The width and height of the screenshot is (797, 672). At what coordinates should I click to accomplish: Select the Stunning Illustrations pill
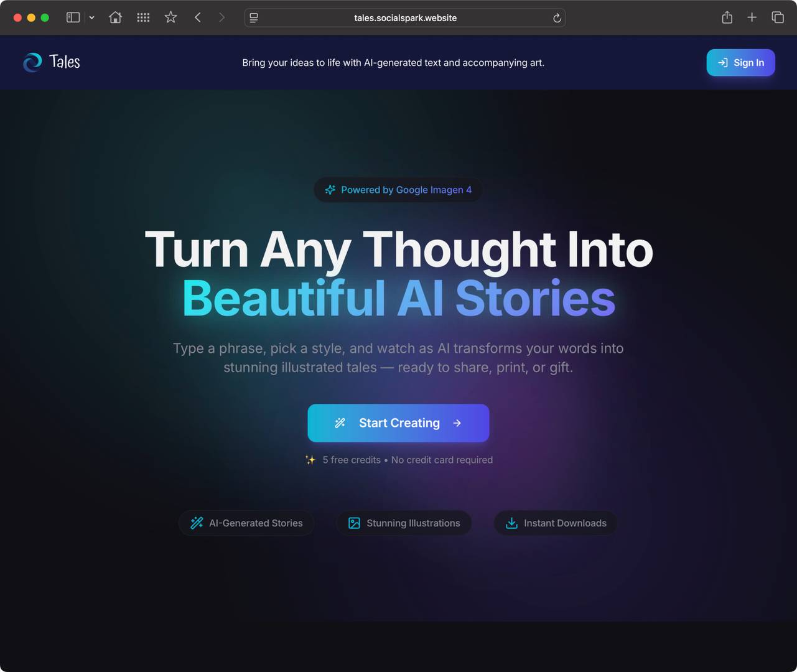[x=404, y=523]
